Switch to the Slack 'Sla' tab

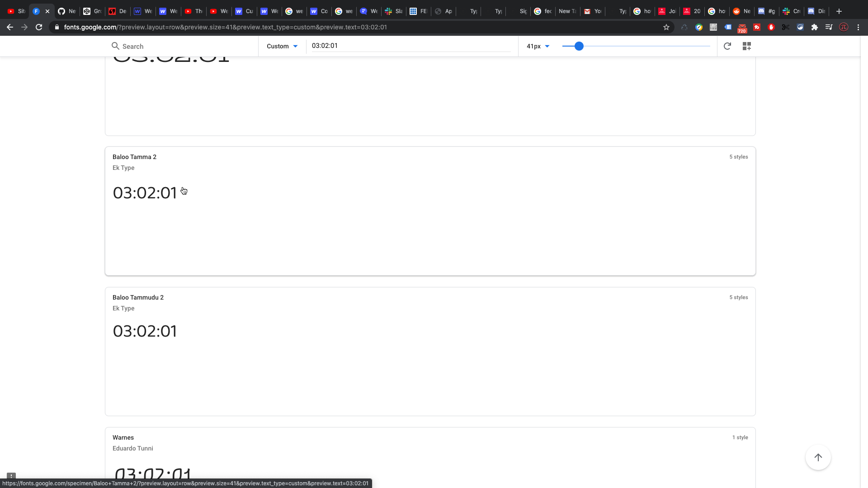click(393, 11)
